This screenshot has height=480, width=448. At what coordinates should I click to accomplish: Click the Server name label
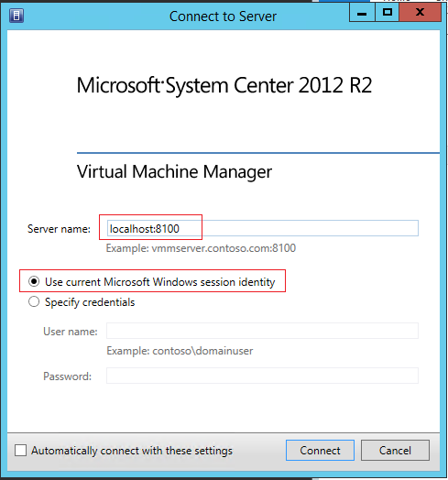[x=60, y=229]
